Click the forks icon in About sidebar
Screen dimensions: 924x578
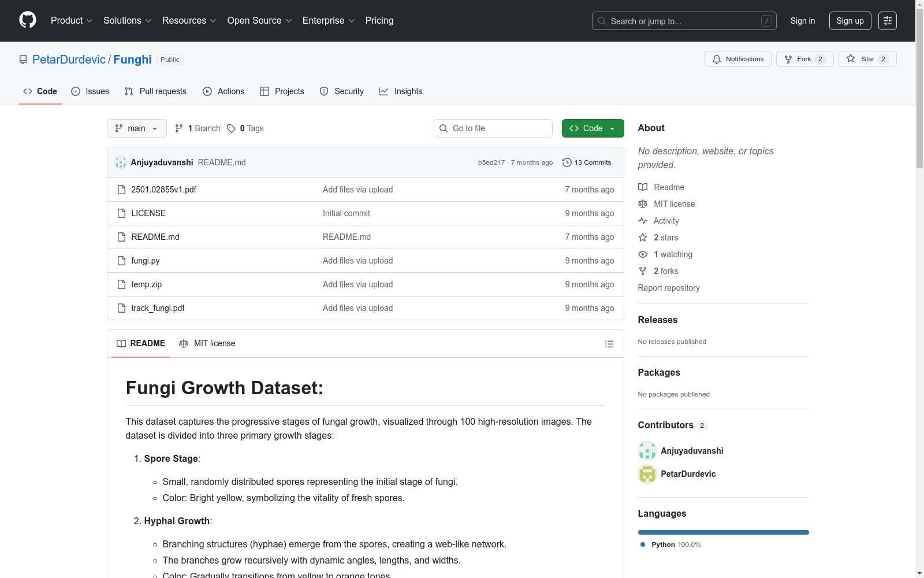(x=643, y=271)
